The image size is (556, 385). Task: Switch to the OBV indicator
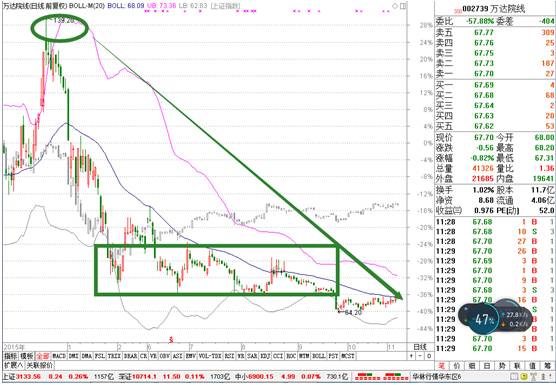tap(165, 356)
